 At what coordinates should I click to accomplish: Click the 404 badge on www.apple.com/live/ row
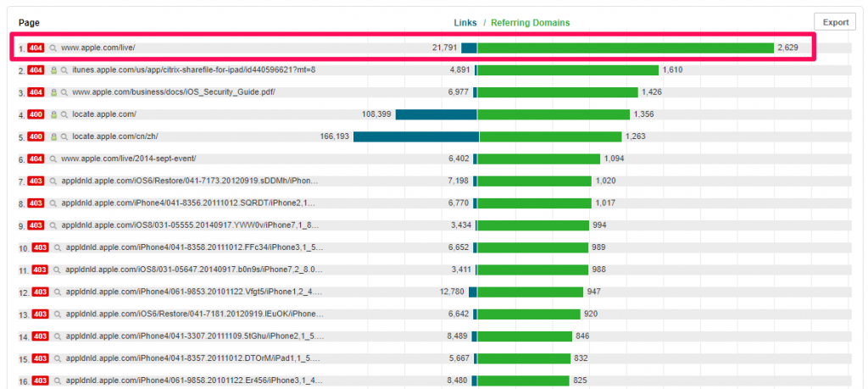tap(36, 48)
